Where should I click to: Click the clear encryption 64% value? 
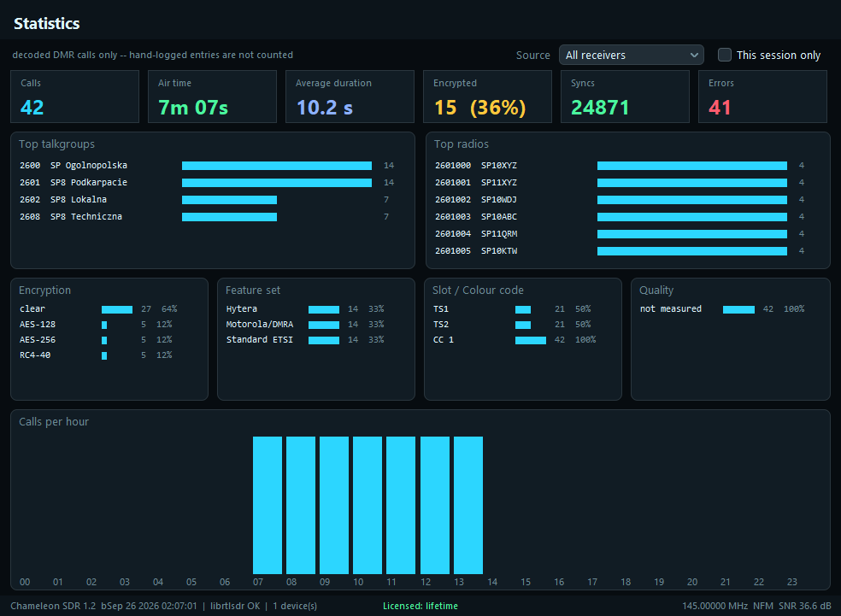pos(169,309)
